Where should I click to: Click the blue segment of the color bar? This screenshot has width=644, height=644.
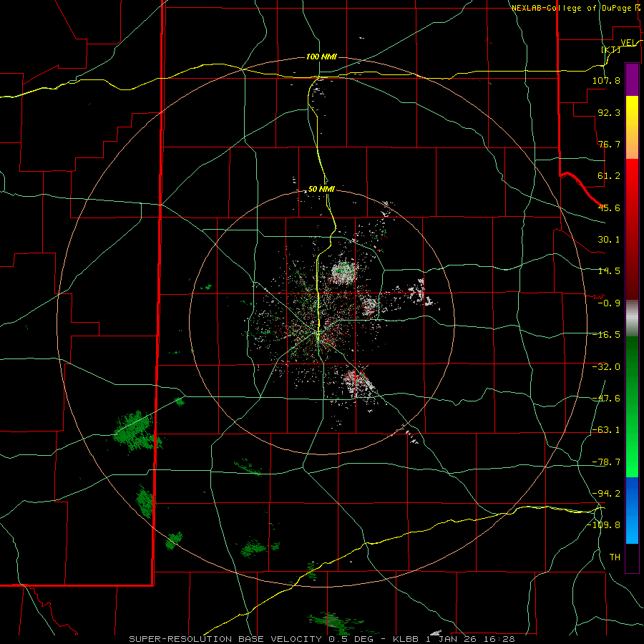(x=632, y=510)
